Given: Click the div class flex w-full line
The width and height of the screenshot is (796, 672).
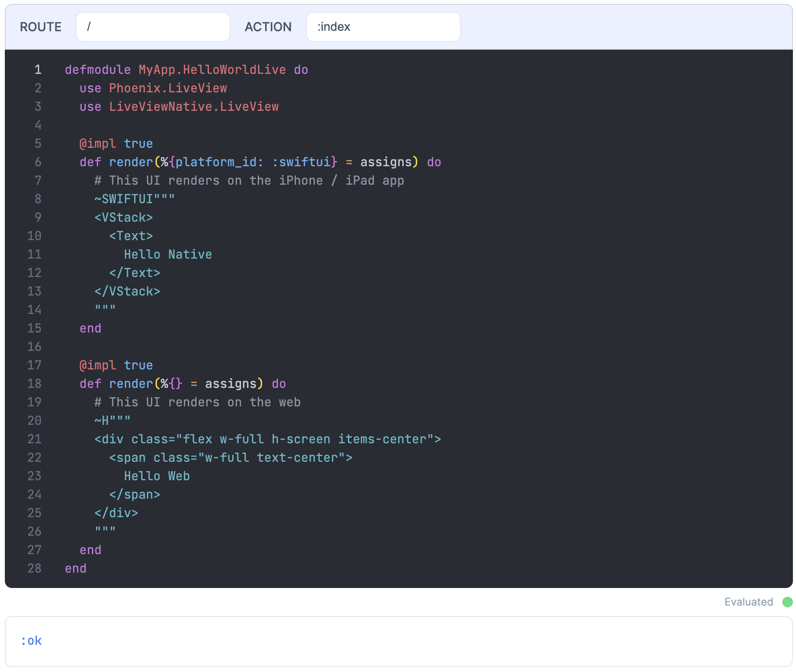Looking at the screenshot, I should [267, 439].
